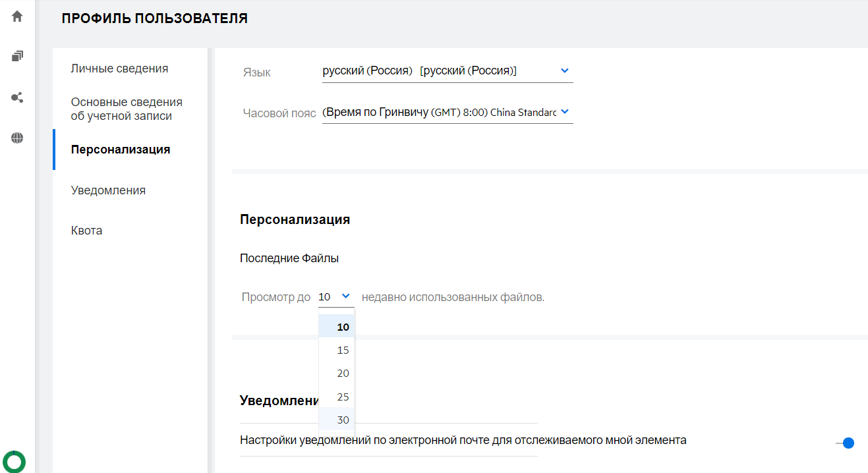Open the Home icon in left sidebar
Image resolution: width=868 pixels, height=473 pixels.
[x=17, y=16]
